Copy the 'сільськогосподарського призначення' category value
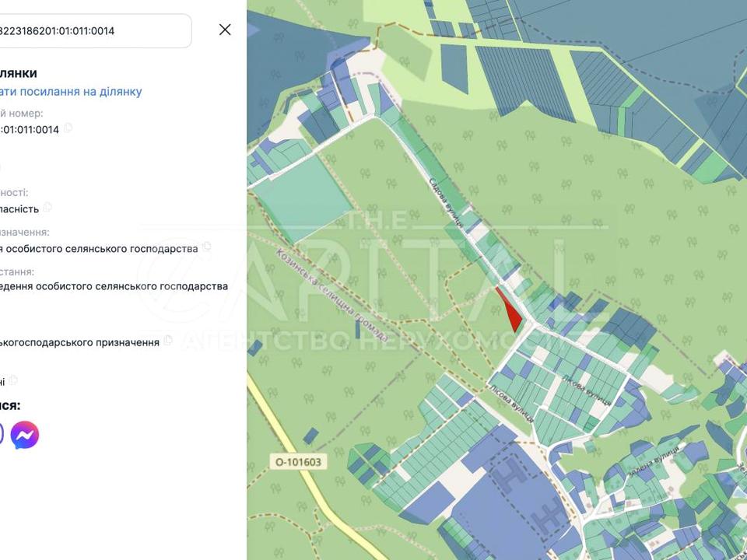 click(x=167, y=341)
